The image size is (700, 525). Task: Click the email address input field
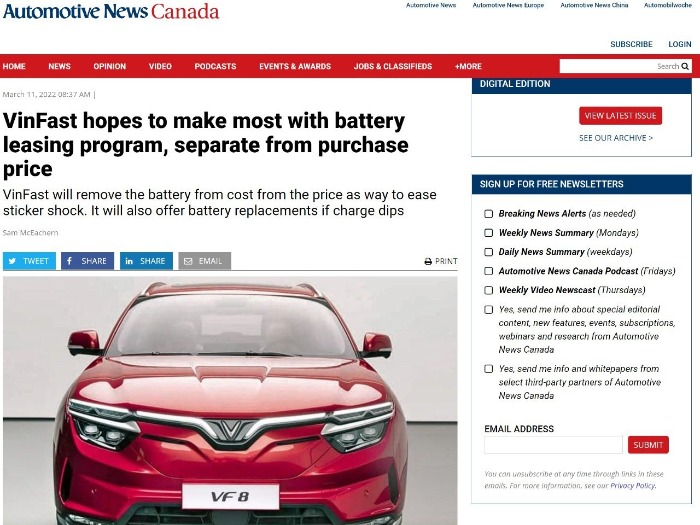[x=553, y=445]
